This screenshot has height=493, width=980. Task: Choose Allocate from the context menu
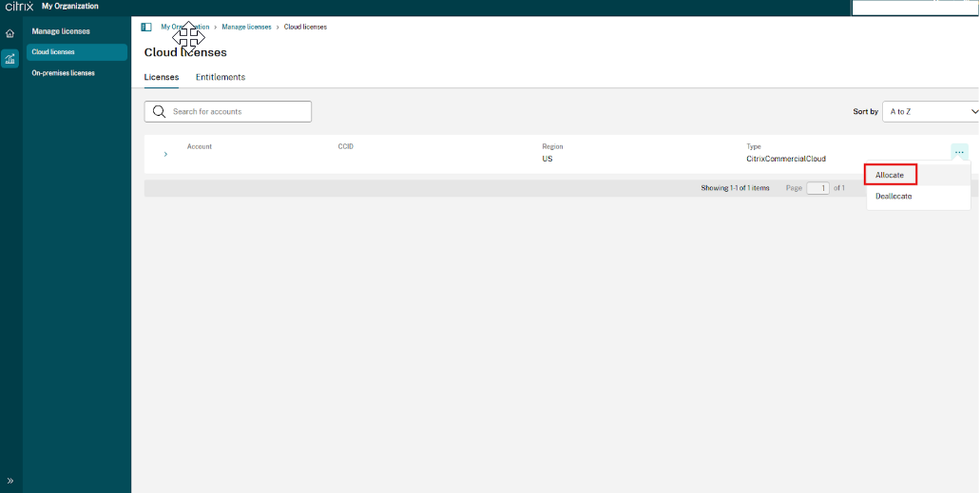[x=890, y=175]
